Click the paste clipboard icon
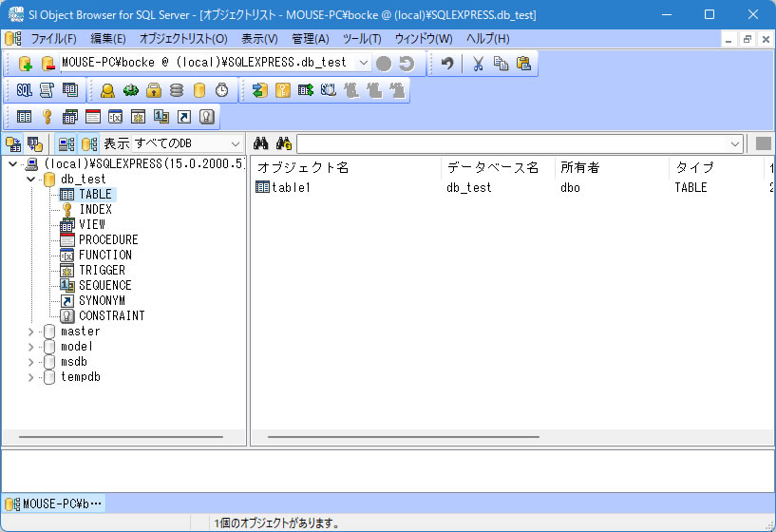Viewport: 776px width, 532px height. click(523, 64)
